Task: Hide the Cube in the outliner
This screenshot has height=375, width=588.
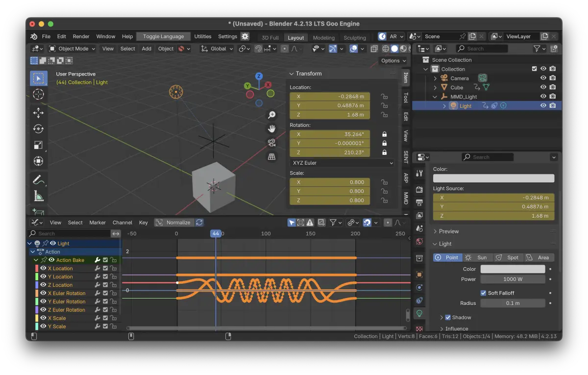Action: [x=543, y=87]
